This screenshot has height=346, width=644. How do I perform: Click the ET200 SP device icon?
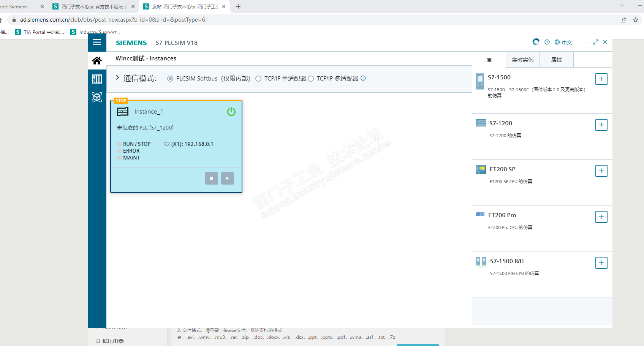pos(481,169)
